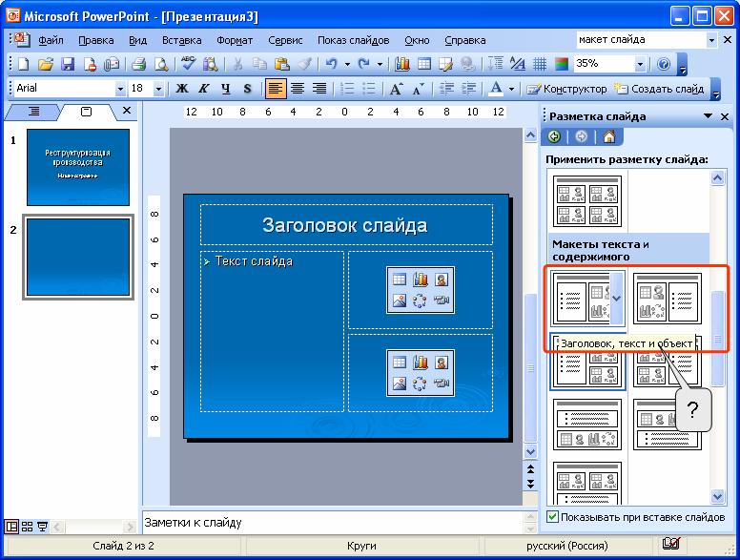
Task: Open the Формат menu
Action: coord(235,41)
